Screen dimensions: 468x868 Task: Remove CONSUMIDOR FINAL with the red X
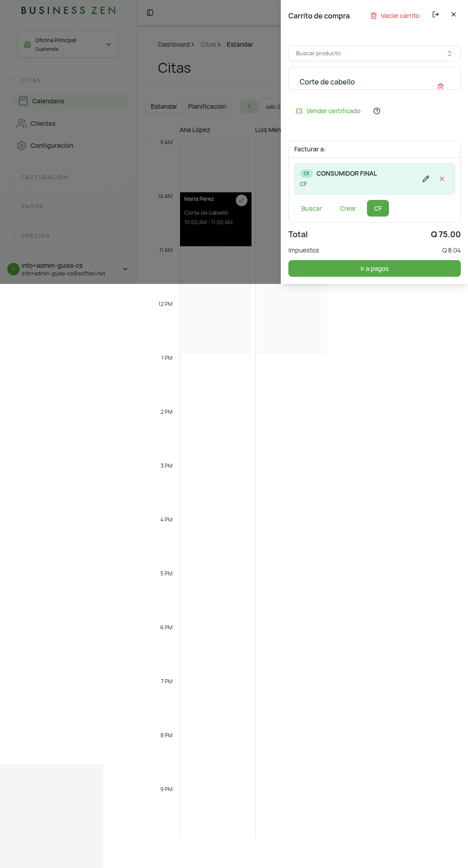tap(442, 179)
